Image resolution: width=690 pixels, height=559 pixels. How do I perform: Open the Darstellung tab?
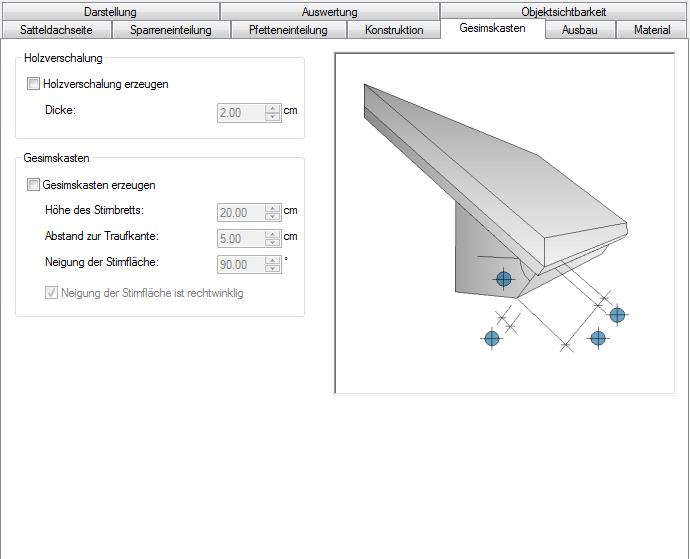click(x=110, y=11)
